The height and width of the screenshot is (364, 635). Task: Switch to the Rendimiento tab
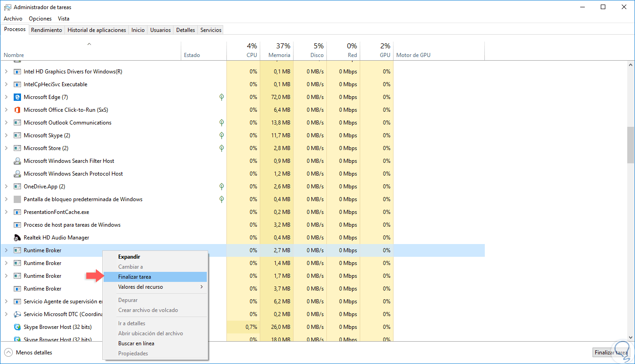pos(47,30)
